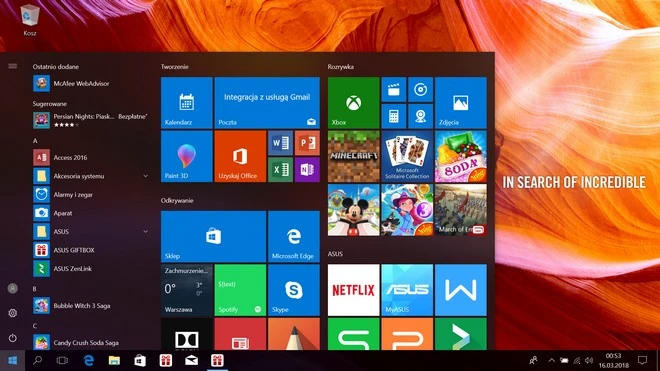The image size is (660, 371).
Task: Open Access 2016 from app list
Action: click(91, 157)
